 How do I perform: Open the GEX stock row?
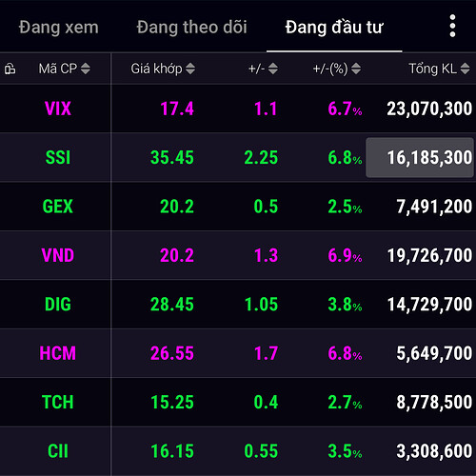[238, 207]
